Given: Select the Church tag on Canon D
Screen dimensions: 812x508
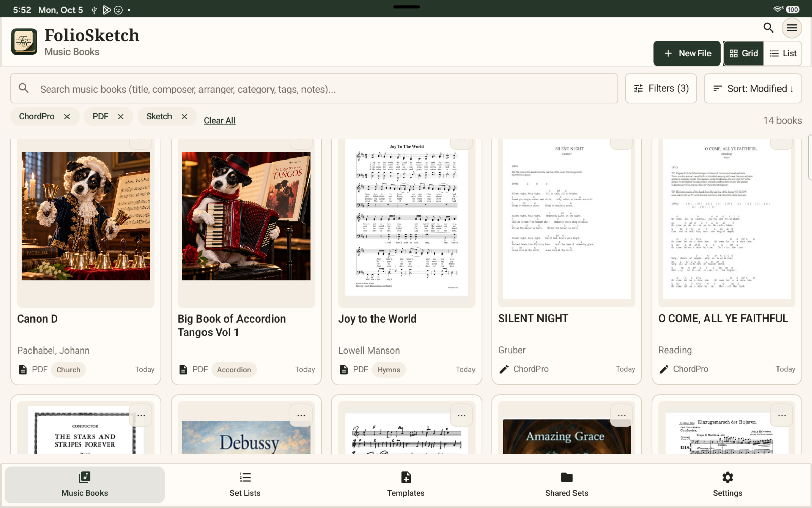Looking at the screenshot, I should [x=69, y=370].
